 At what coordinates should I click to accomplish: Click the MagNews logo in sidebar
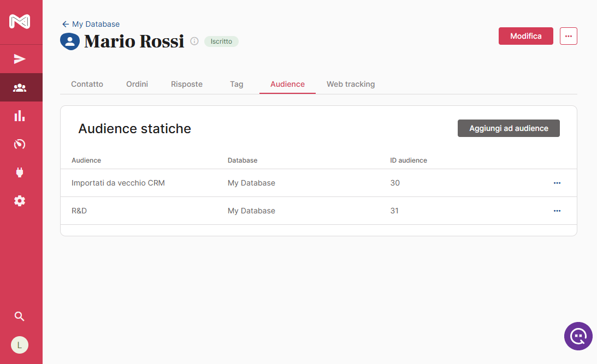tap(20, 22)
